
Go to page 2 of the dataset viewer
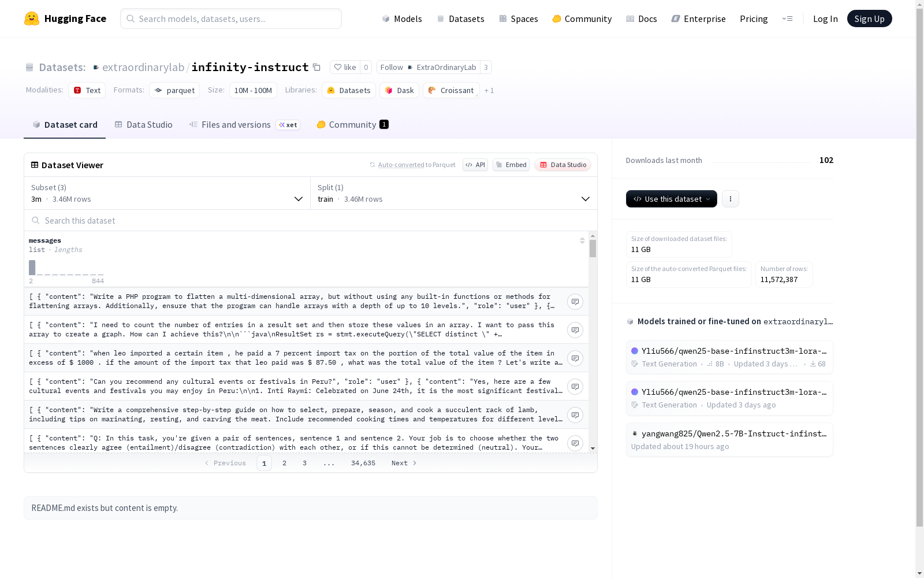(x=284, y=463)
